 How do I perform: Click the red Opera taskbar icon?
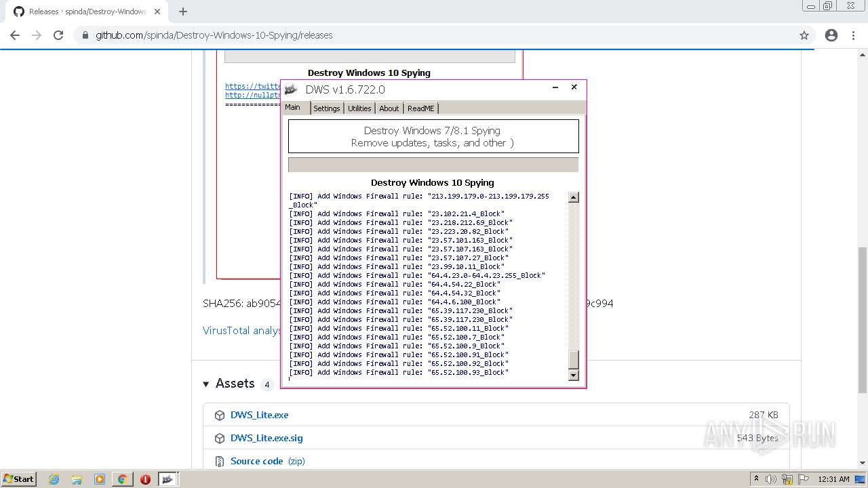click(x=145, y=479)
